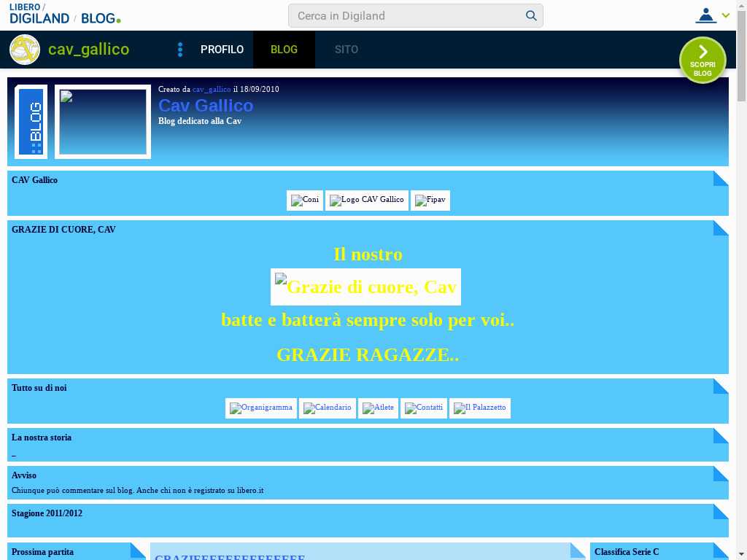The width and height of the screenshot is (747, 560).
Task: Open the Atlete image link
Action: [x=378, y=408]
